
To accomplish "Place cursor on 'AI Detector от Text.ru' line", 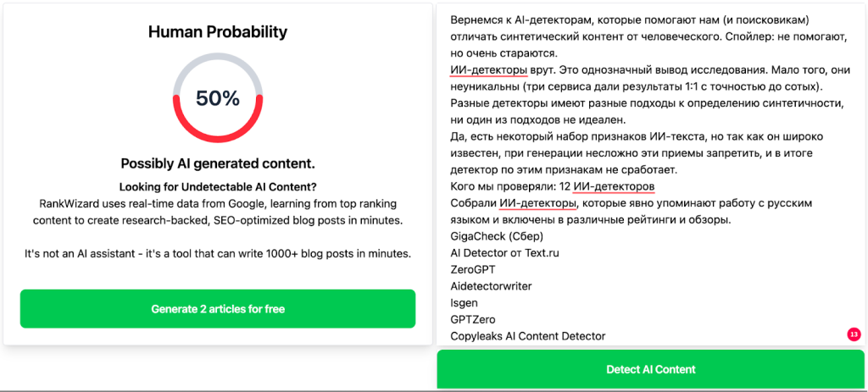I will click(504, 253).
